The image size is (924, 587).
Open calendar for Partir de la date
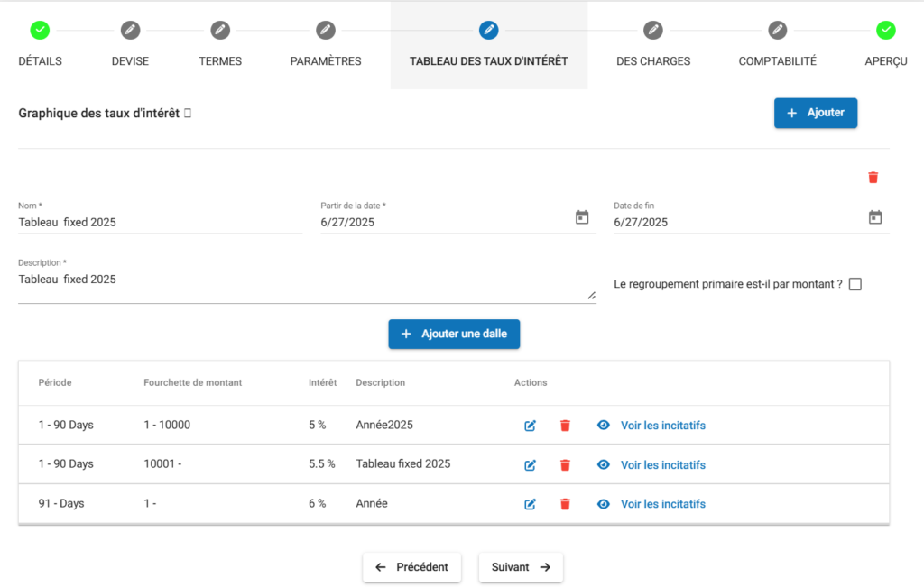[x=582, y=217]
